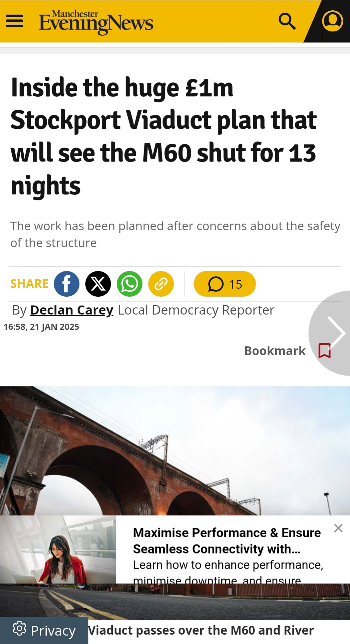350x644 pixels.
Task: Share article on X
Action: click(x=98, y=284)
